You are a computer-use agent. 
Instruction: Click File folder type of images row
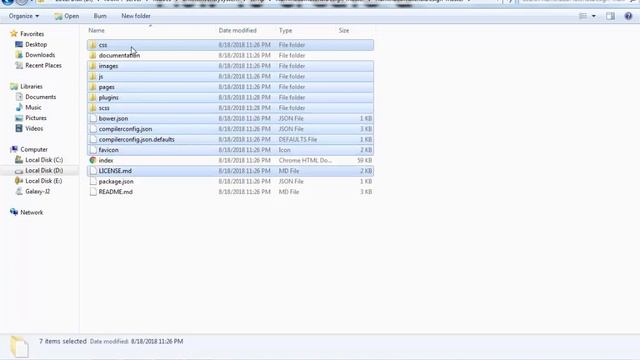pos(292,66)
